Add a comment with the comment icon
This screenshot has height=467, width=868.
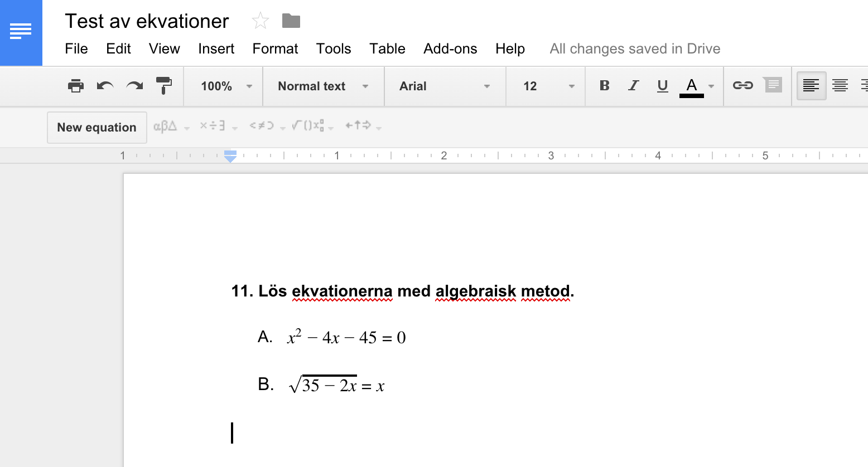pos(773,86)
